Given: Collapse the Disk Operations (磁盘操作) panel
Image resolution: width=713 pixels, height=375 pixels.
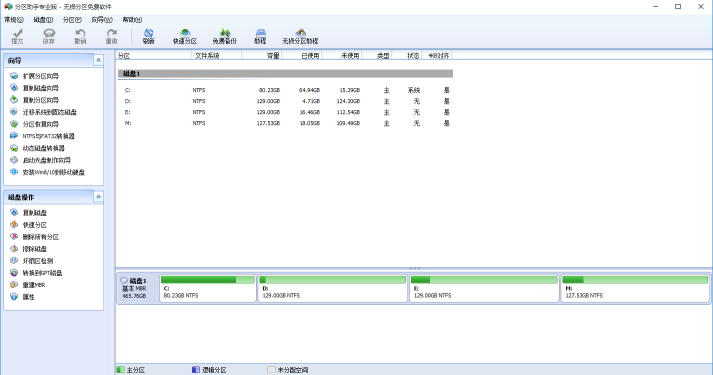Looking at the screenshot, I should pos(98,197).
